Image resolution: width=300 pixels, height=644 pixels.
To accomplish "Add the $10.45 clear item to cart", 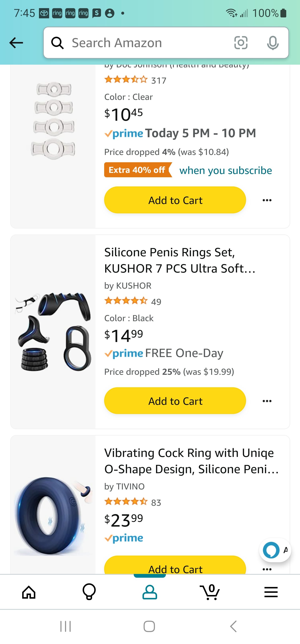I will (175, 200).
